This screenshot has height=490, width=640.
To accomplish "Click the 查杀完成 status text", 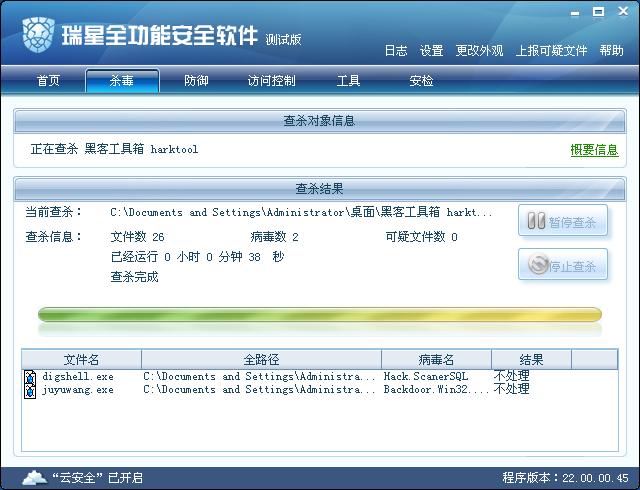I will (x=134, y=277).
